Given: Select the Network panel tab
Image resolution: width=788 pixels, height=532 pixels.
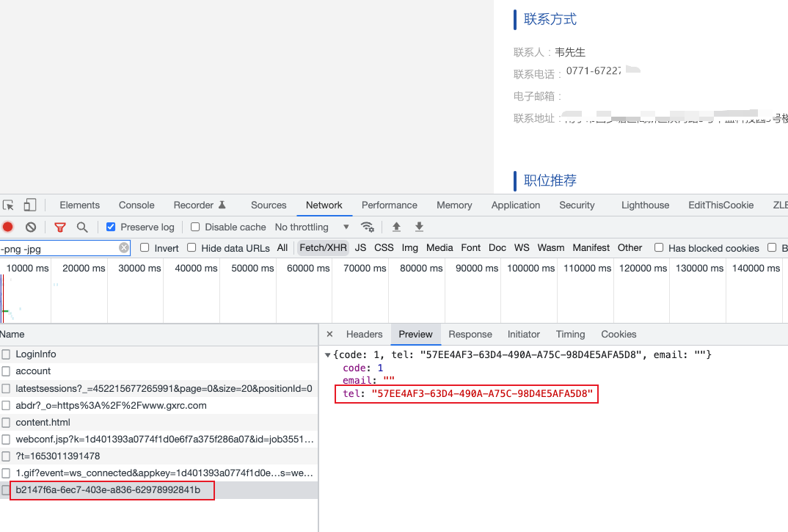Looking at the screenshot, I should pyautogui.click(x=324, y=205).
